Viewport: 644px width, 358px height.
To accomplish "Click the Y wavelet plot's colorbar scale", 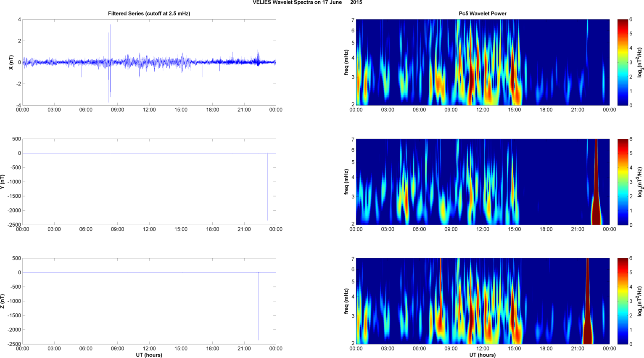I will coord(623,182).
